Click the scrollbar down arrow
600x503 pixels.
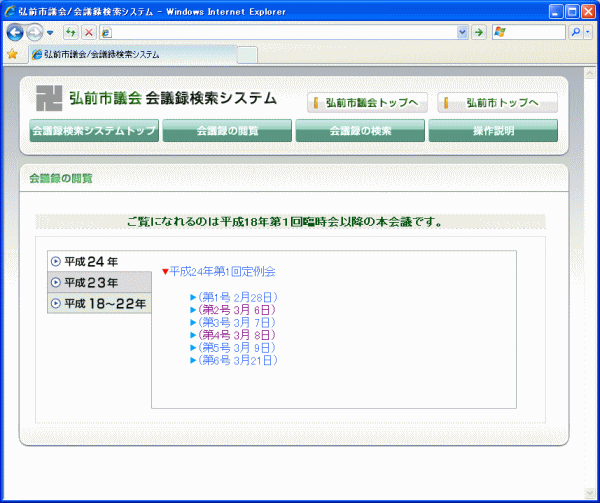click(x=590, y=493)
